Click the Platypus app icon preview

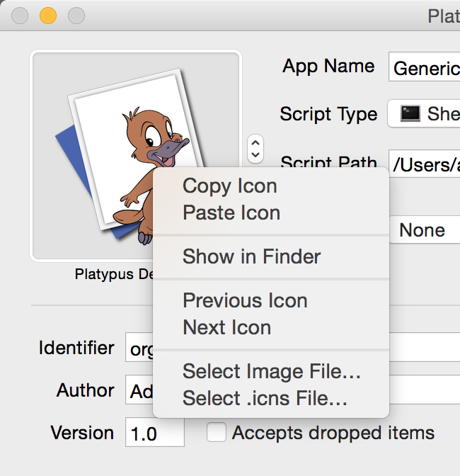point(136,156)
